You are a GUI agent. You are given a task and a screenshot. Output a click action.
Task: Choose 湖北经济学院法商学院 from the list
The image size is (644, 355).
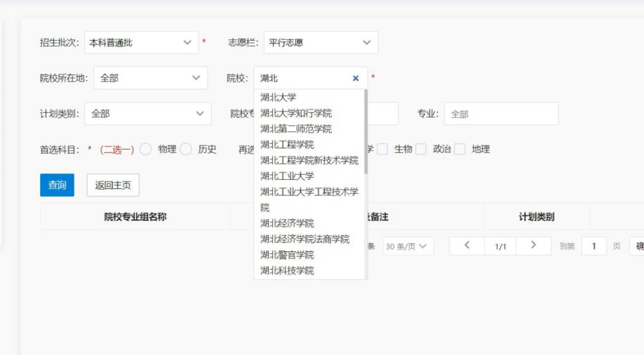click(309, 239)
